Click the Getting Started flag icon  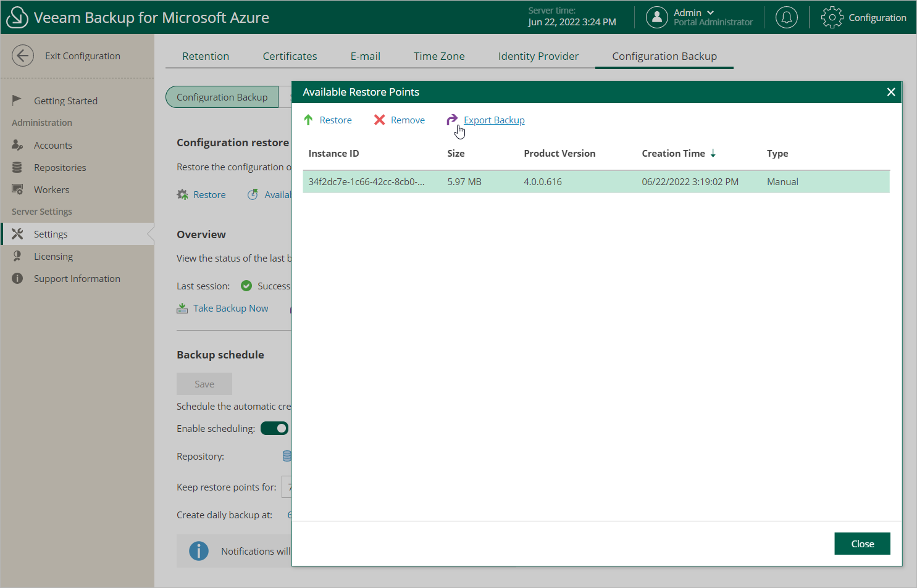(17, 100)
